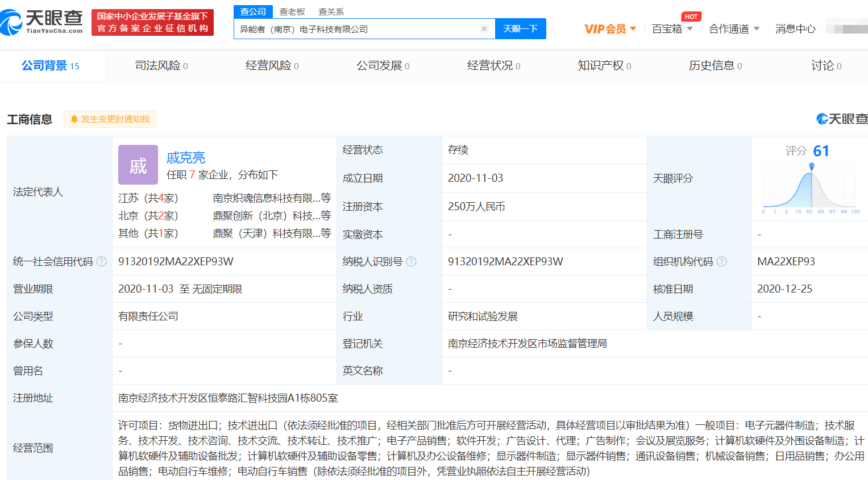Open the 经营状况 tab
Screen dimensions: 868x480
coord(494,66)
